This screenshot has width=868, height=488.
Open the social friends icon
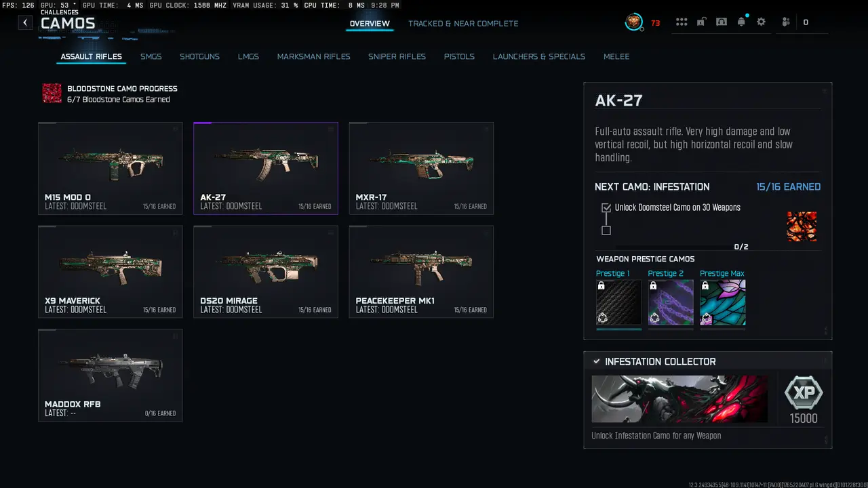[x=786, y=22]
